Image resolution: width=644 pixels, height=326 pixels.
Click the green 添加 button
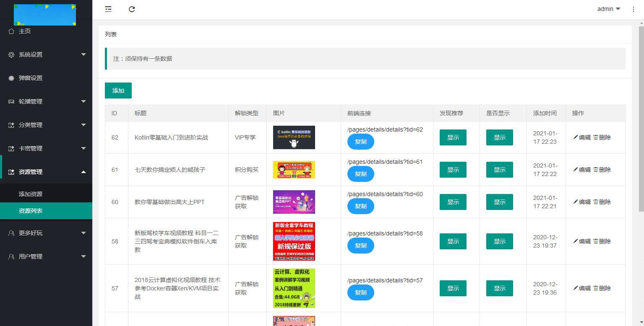118,91
